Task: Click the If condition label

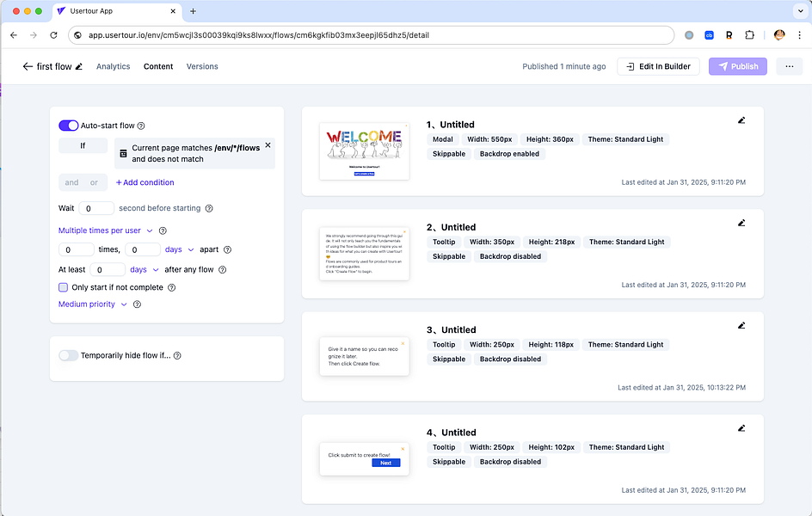Action: pyautogui.click(x=83, y=146)
